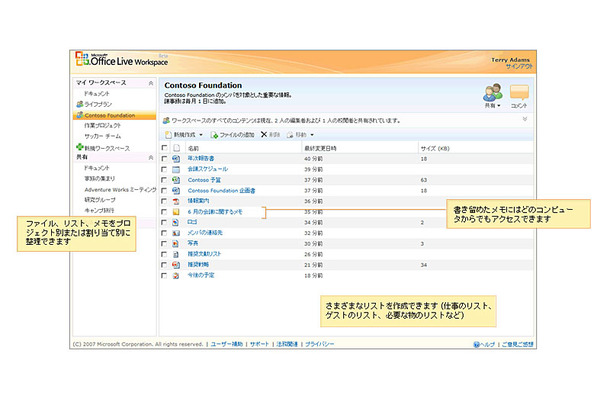The image size is (610, 400).
Task: Sort by the 最終変更日時 column header
Action: tap(320, 148)
